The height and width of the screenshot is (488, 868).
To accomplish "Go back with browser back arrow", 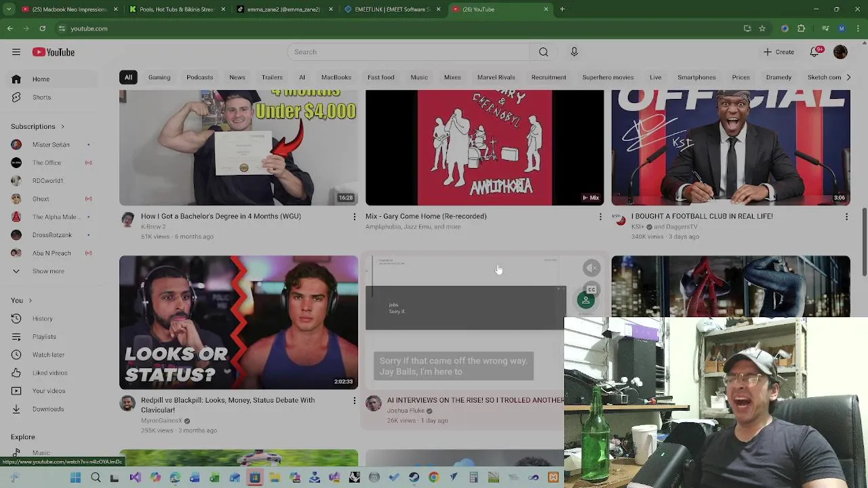I will pyautogui.click(x=10, y=28).
